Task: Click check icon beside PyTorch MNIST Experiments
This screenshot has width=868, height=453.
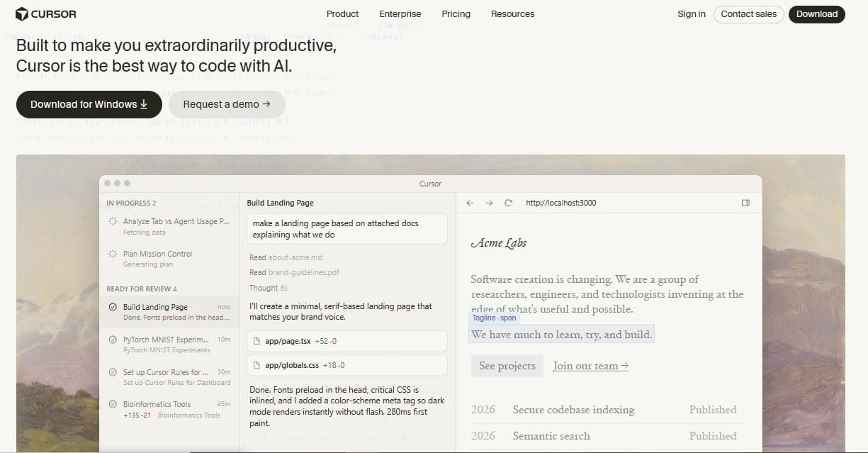Action: (x=113, y=340)
